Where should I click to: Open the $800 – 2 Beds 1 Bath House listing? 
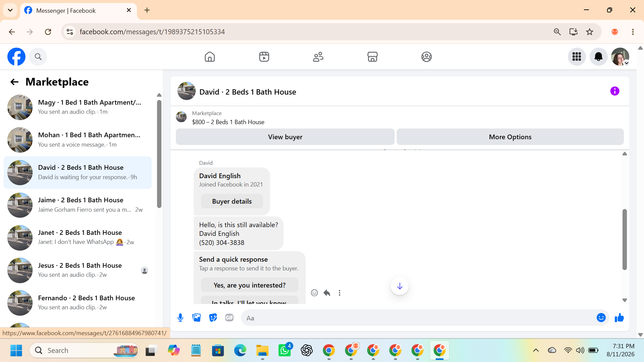click(228, 122)
